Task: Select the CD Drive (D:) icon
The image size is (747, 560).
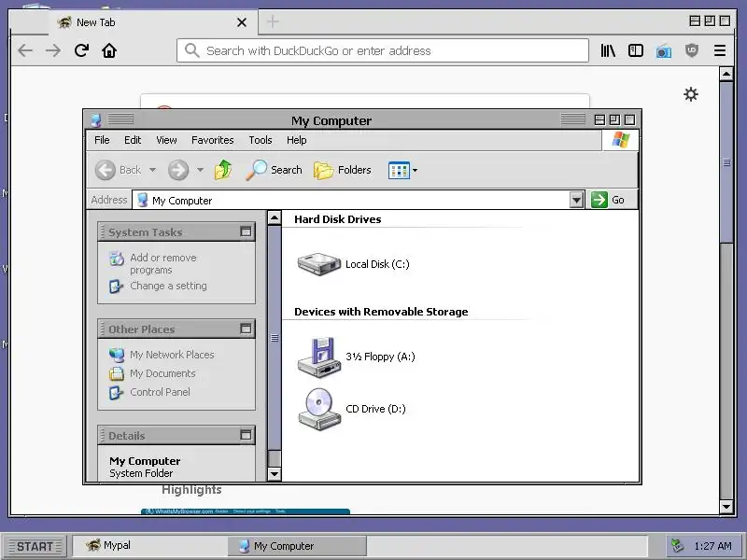Action: [318, 409]
